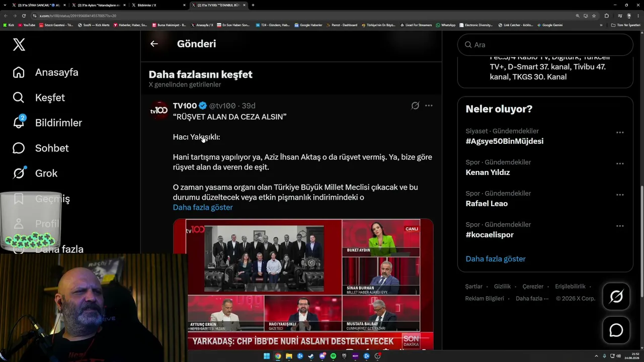Open the #Agsye50BinMüjdesi trend
This screenshot has width=644, height=362.
click(x=505, y=141)
